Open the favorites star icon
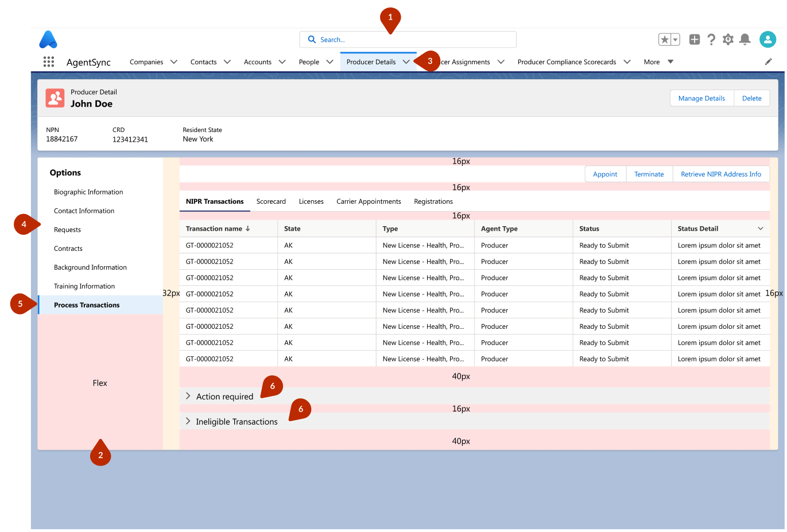 coord(665,40)
